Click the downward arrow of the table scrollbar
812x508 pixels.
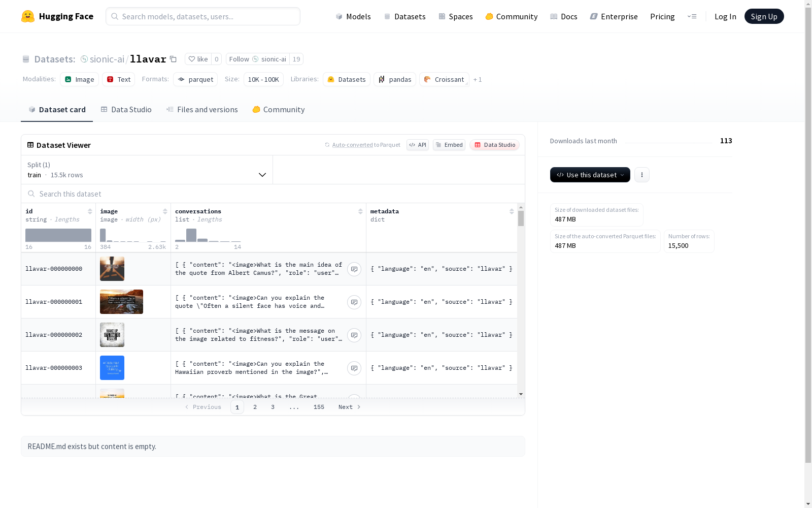pyautogui.click(x=521, y=394)
